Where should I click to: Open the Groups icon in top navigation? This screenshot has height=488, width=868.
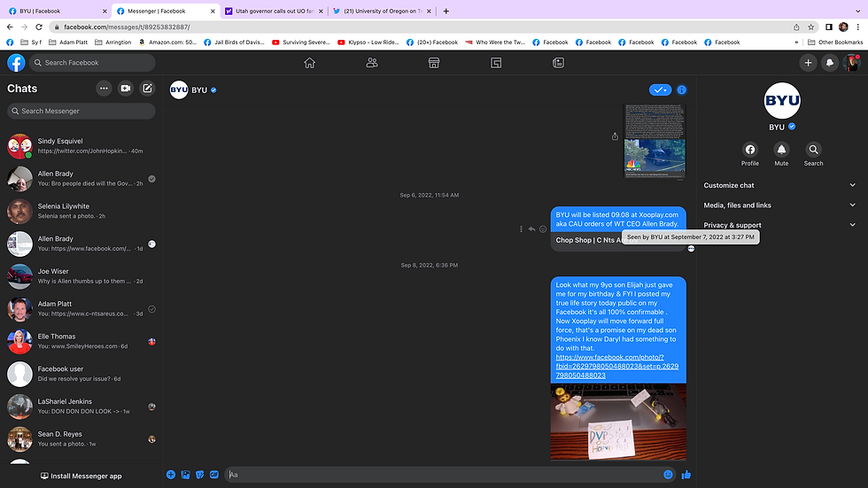click(x=496, y=63)
